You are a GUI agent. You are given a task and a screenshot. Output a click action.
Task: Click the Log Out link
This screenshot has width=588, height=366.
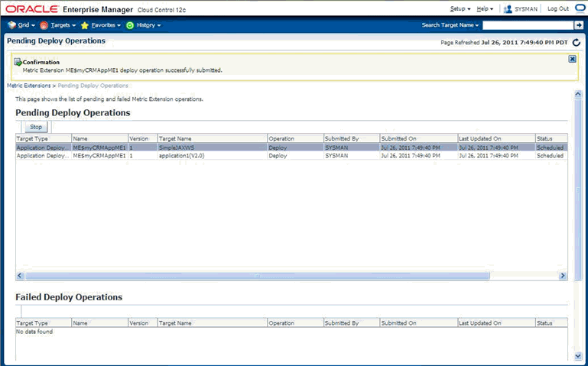point(558,8)
